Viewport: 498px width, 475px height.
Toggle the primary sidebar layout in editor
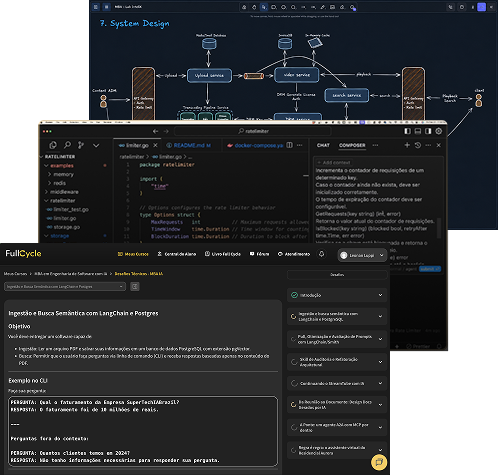coord(407,131)
